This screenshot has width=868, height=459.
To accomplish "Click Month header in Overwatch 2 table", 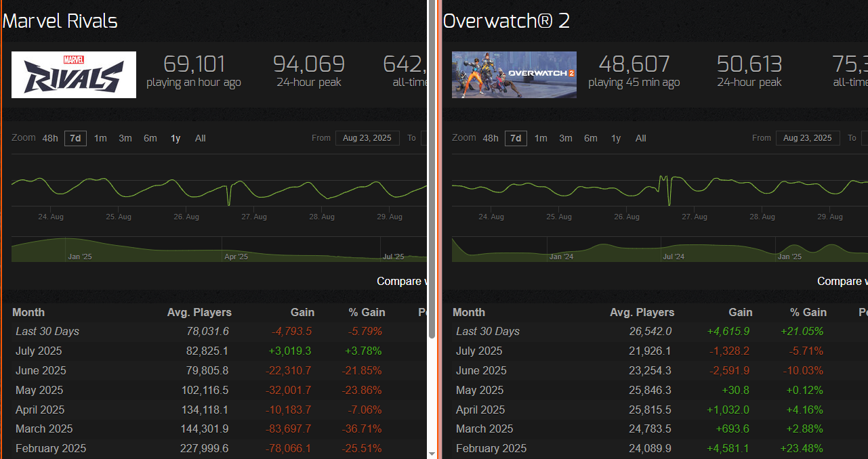I will pos(469,312).
